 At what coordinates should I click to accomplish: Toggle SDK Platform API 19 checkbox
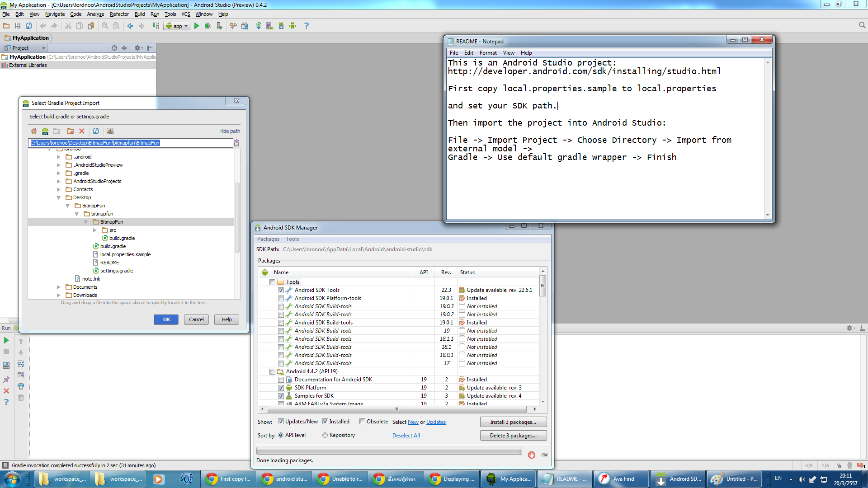pyautogui.click(x=281, y=388)
